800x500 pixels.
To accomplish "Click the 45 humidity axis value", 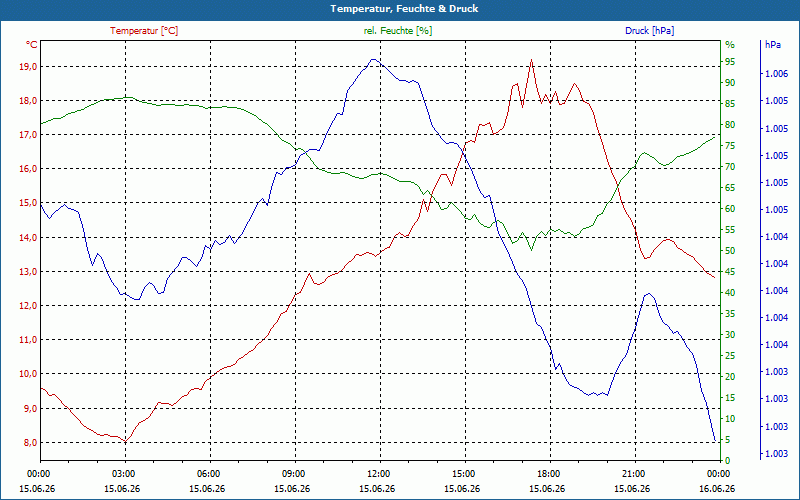I will (x=730, y=271).
